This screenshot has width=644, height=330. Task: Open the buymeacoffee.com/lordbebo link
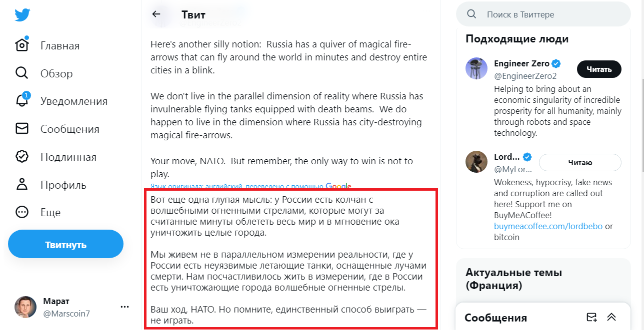pyautogui.click(x=548, y=226)
